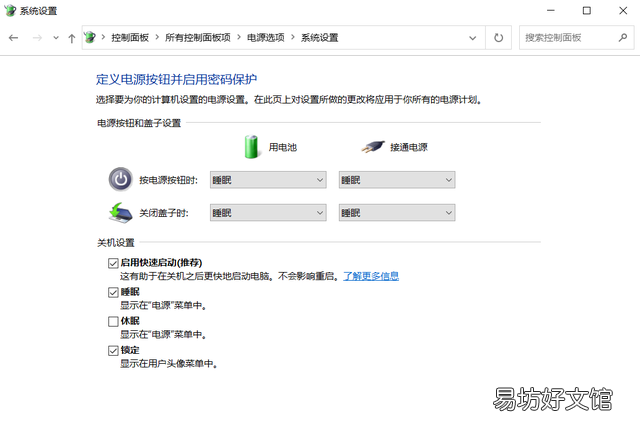Open power button plugged-in dropdown

pyautogui.click(x=397, y=180)
